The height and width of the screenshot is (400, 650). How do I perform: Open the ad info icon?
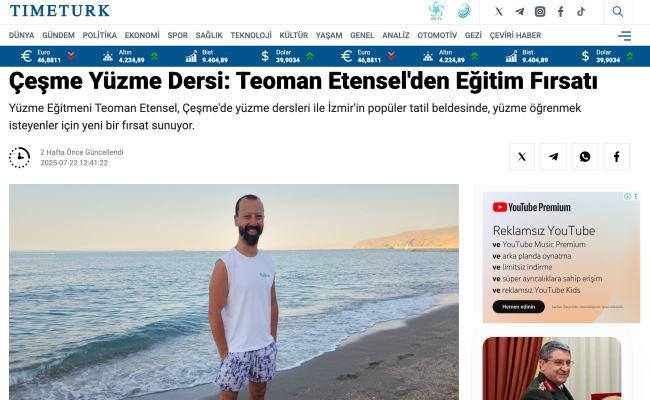point(628,196)
